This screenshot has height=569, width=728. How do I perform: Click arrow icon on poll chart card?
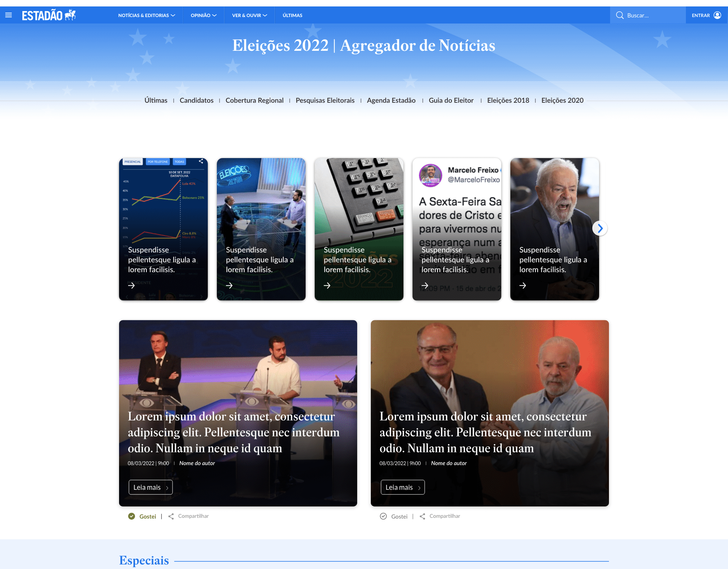click(x=132, y=285)
